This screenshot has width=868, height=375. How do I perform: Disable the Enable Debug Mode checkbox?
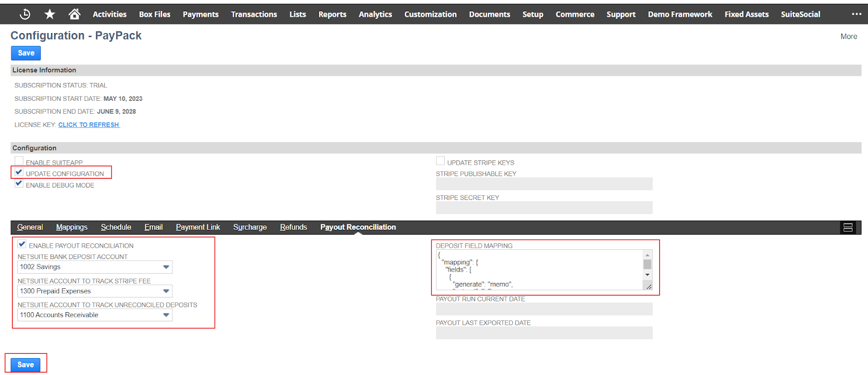tap(19, 184)
